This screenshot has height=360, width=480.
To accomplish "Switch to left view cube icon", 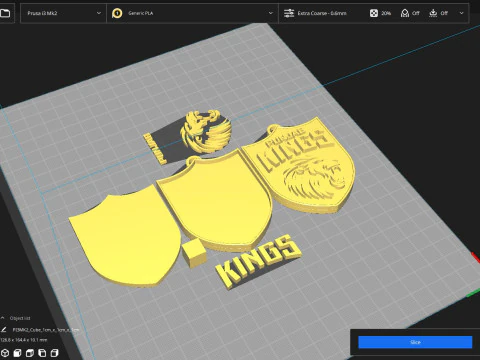I will 42,353.
